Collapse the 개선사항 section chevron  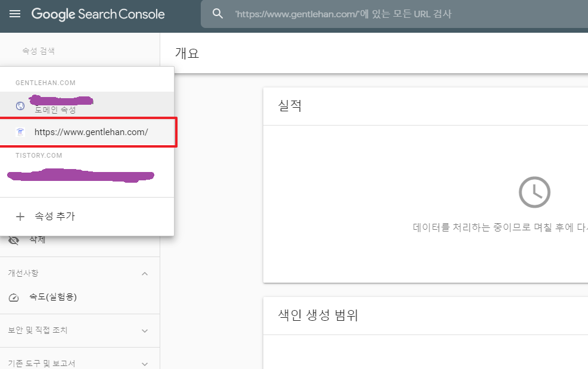tap(145, 274)
